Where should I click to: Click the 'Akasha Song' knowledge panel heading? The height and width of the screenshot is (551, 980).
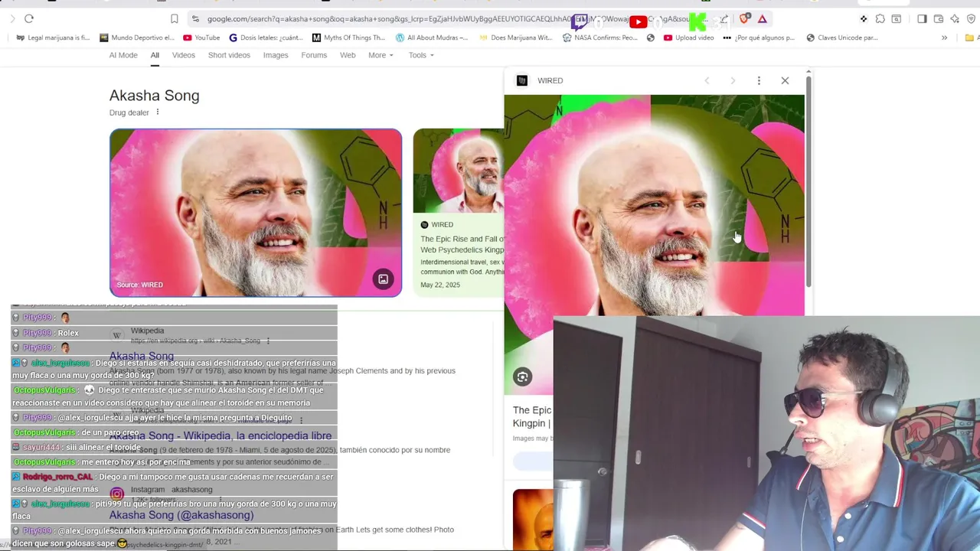[154, 96]
